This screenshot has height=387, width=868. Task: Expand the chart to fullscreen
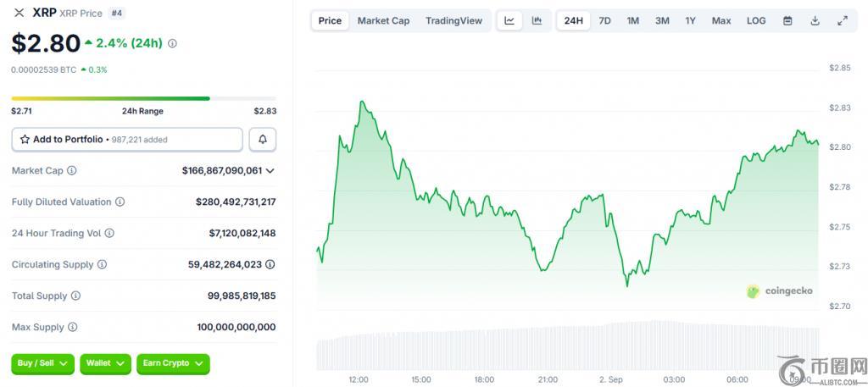(x=842, y=20)
